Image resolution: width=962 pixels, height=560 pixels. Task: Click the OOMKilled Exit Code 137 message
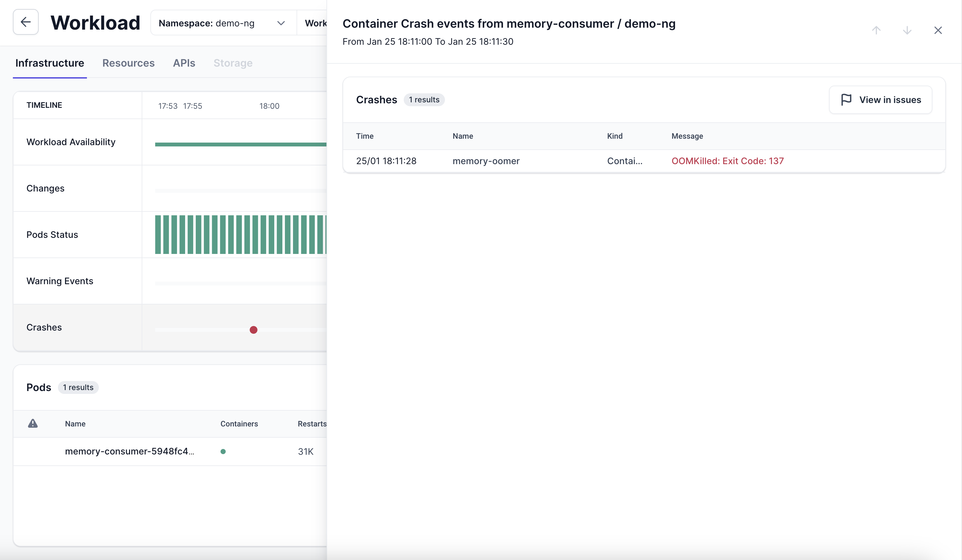click(727, 161)
